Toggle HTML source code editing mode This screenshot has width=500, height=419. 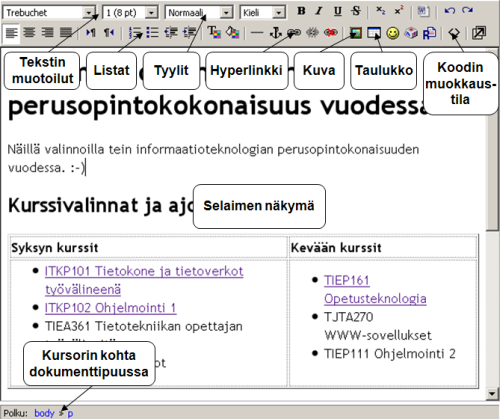click(x=454, y=33)
